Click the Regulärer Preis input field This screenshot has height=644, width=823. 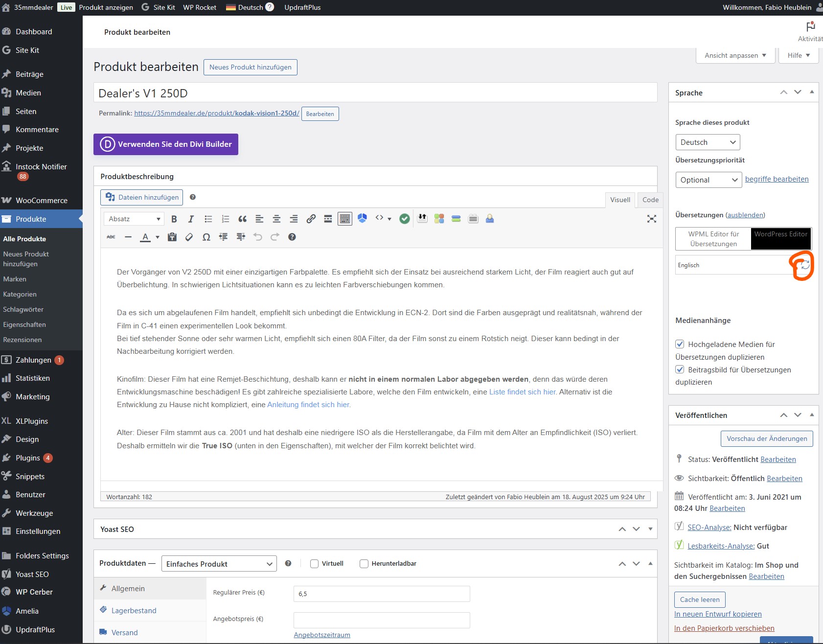382,594
